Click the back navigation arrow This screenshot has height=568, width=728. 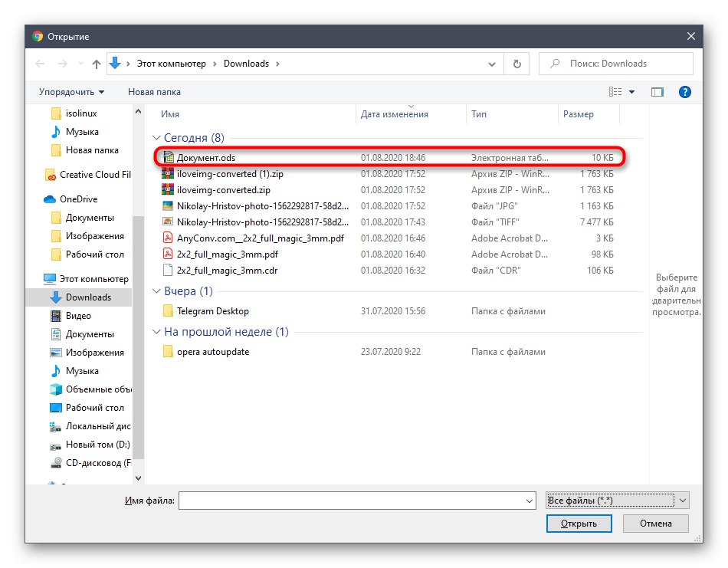40,64
